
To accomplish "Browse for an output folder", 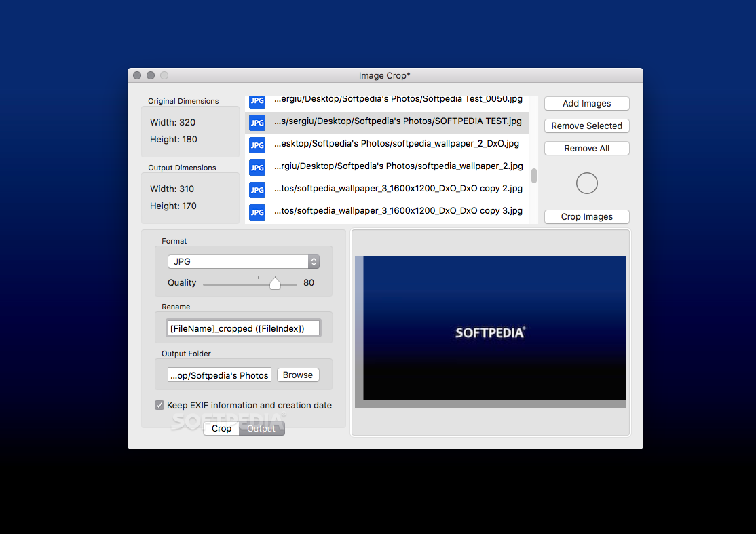I will [x=298, y=375].
